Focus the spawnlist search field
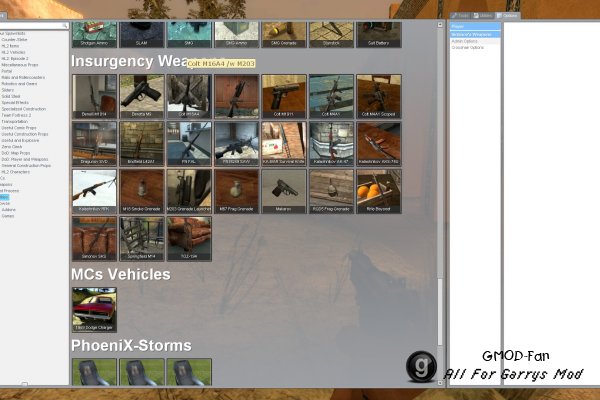Viewport: 600px width, 400px height. [33, 26]
